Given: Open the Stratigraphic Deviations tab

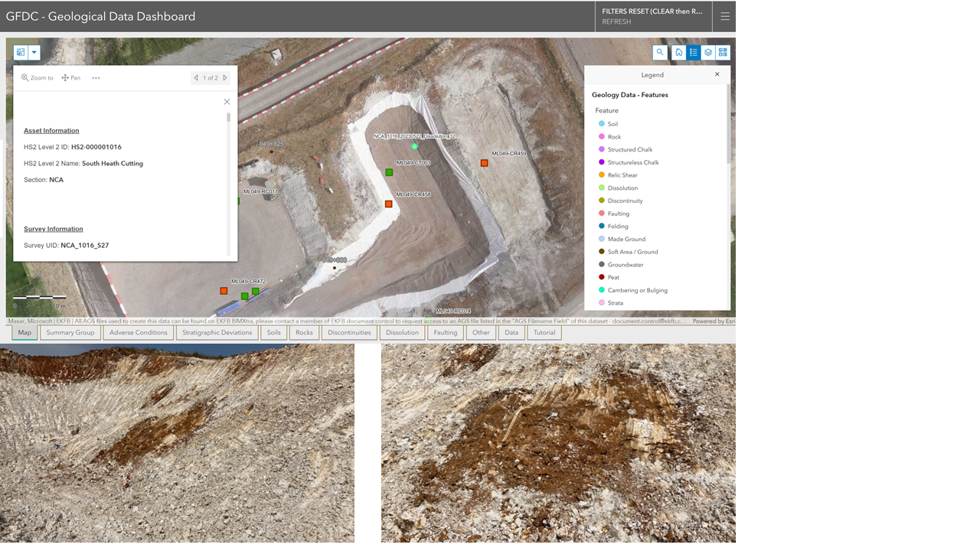Looking at the screenshot, I should (x=217, y=332).
